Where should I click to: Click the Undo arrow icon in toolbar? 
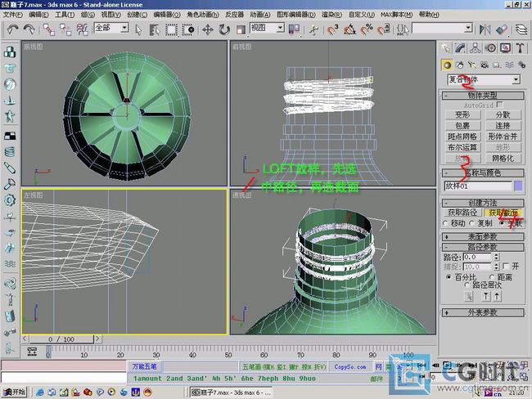[13, 29]
